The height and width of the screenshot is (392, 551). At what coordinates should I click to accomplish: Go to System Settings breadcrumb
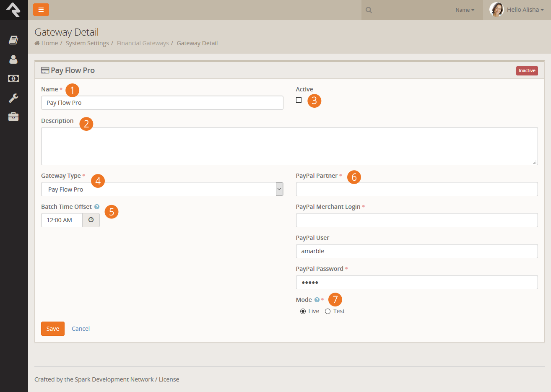[x=87, y=43]
